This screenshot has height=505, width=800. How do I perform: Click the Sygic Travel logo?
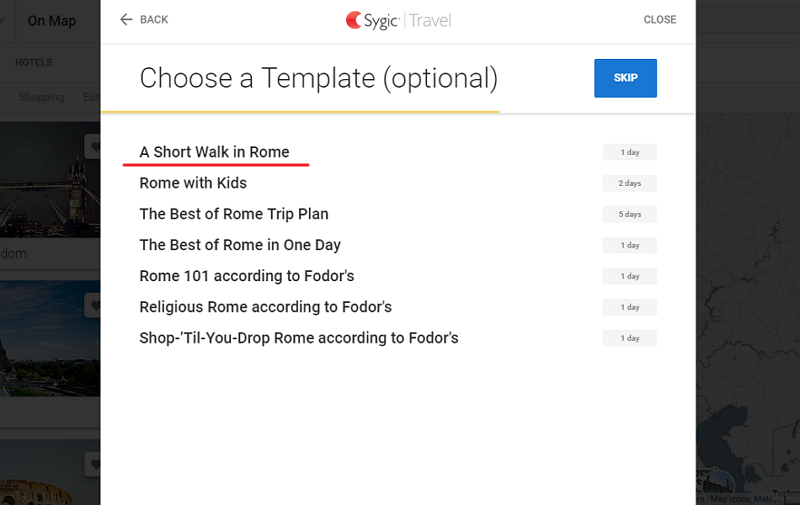[x=398, y=20]
